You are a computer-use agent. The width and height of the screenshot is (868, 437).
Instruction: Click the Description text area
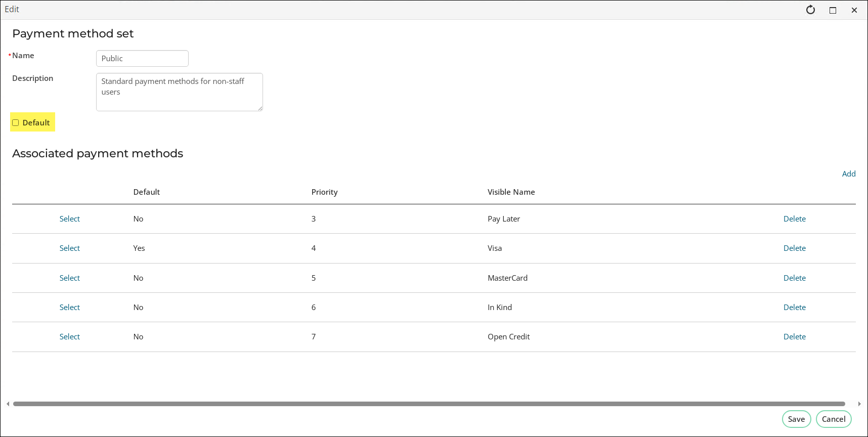180,92
